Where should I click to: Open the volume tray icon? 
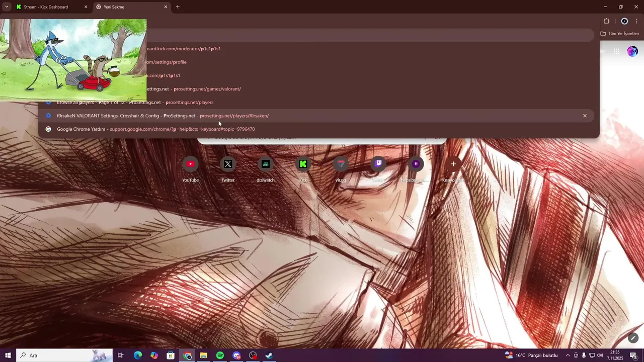[x=600, y=355]
